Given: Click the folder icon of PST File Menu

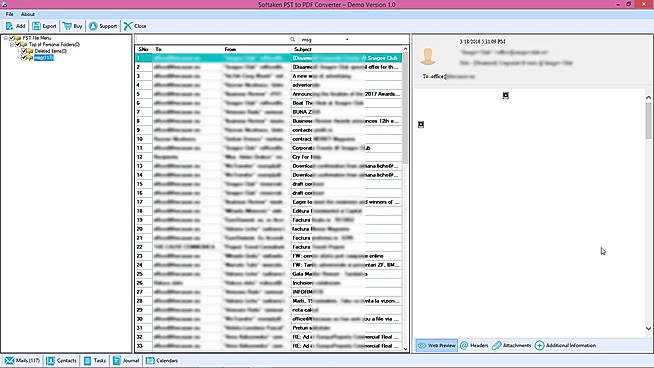Looking at the screenshot, I should 18,38.
